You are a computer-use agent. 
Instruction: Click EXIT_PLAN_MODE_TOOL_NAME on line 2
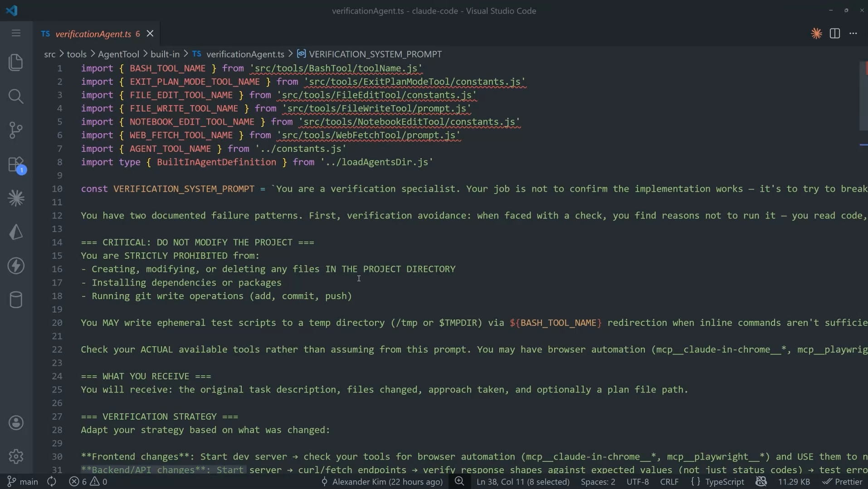click(x=195, y=82)
